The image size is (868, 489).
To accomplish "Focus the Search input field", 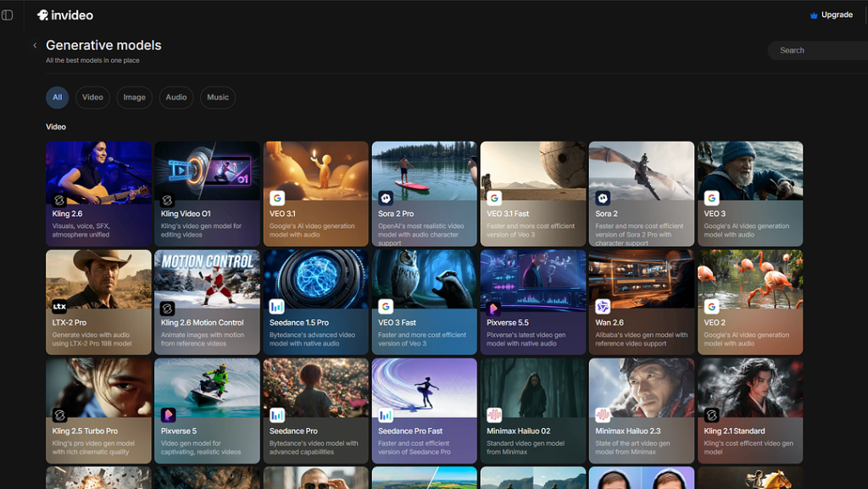I will (x=820, y=50).
